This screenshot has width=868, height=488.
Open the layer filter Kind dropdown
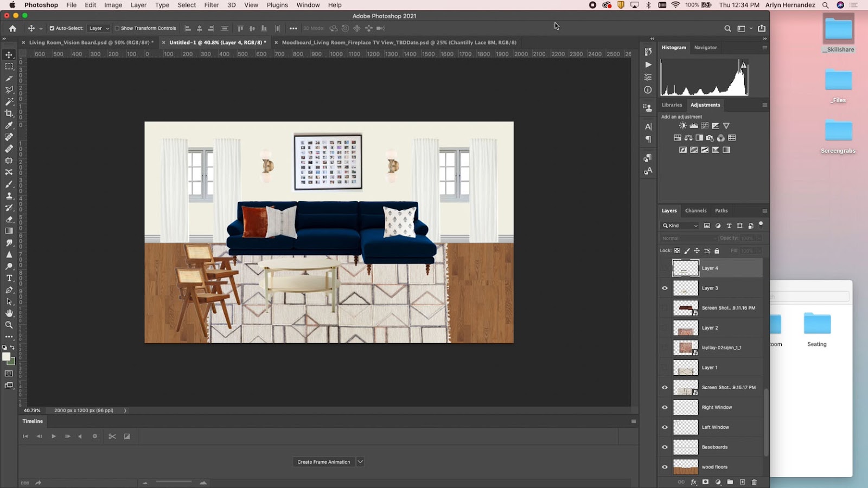680,226
